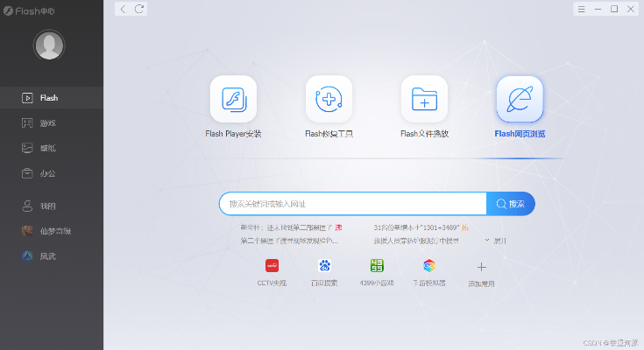Open the hamburger menu in title bar

(581, 9)
